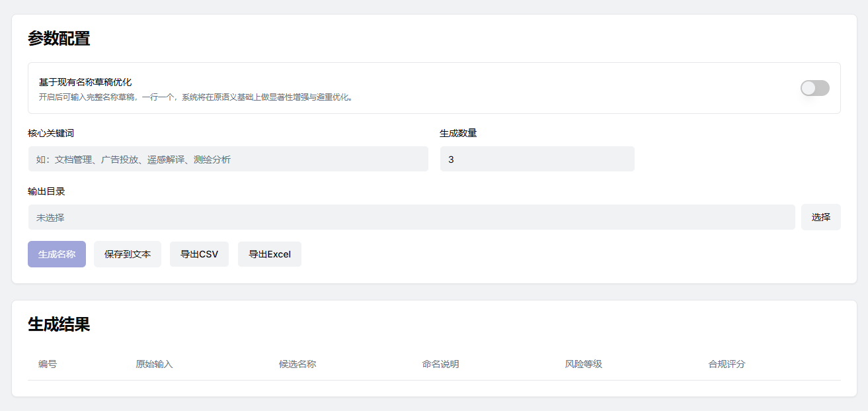Screen dimensions: 868x411
Task: Click the 命名说明 column header
Action: point(440,364)
